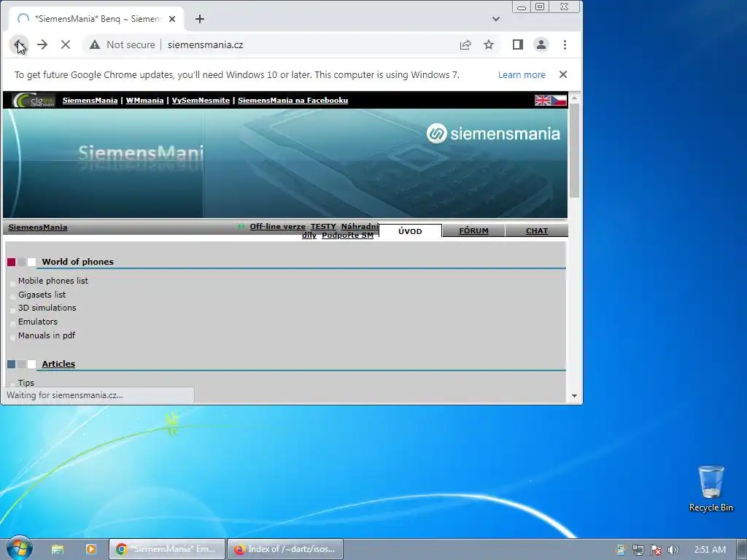Click the network tray icon
The image size is (747, 560).
[x=638, y=550]
